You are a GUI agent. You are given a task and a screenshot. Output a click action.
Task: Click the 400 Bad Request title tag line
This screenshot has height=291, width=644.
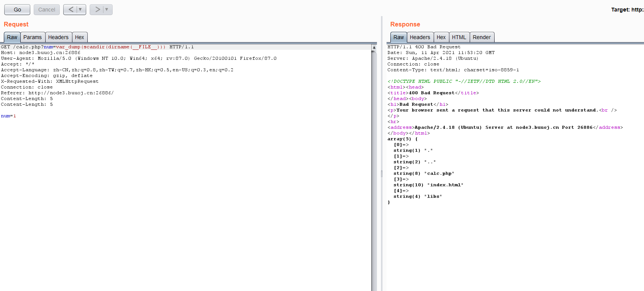pos(433,93)
